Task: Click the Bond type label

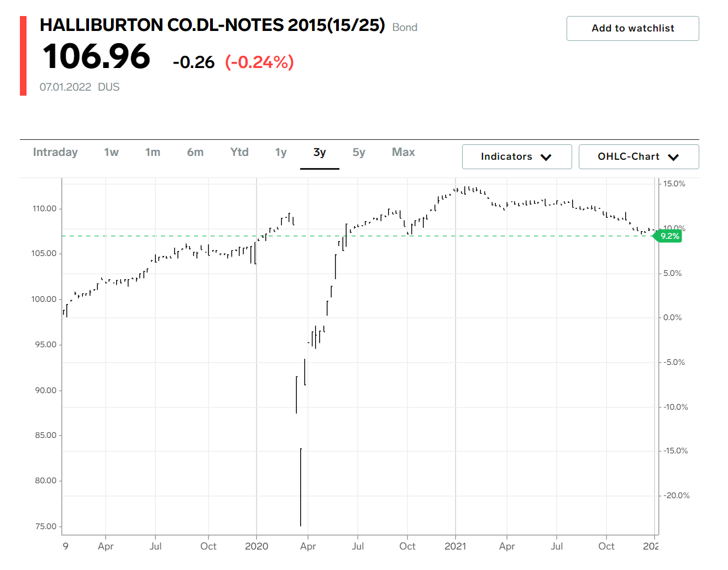Action: click(x=405, y=28)
